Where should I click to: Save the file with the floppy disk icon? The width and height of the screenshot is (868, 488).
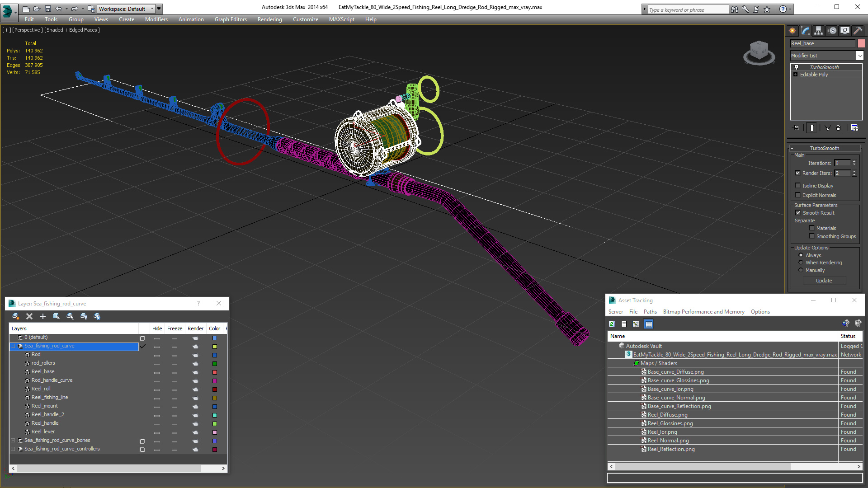click(x=47, y=9)
